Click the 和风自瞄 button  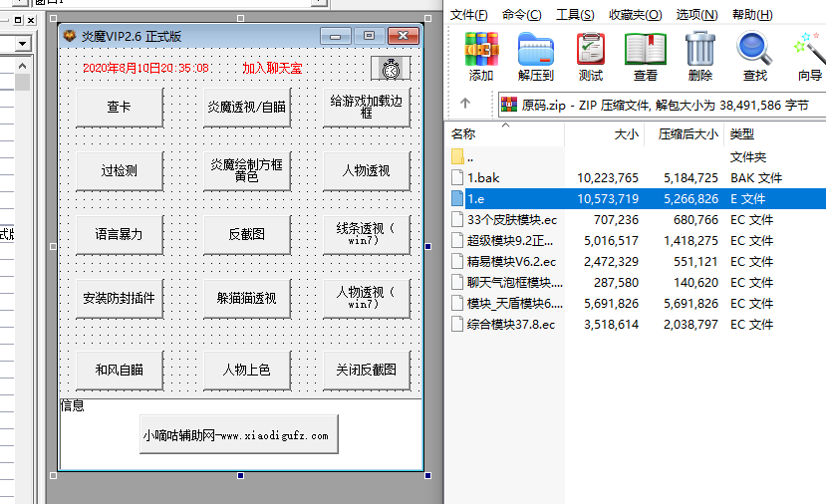[x=120, y=370]
